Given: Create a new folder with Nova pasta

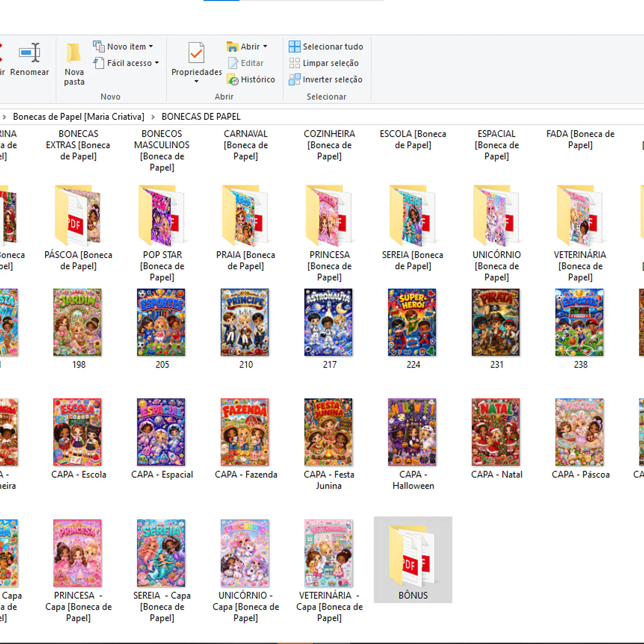Looking at the screenshot, I should [74, 64].
